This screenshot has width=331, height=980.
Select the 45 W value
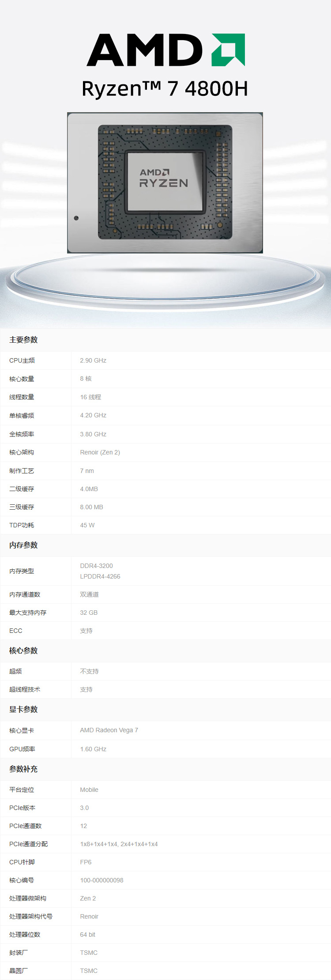click(x=87, y=525)
